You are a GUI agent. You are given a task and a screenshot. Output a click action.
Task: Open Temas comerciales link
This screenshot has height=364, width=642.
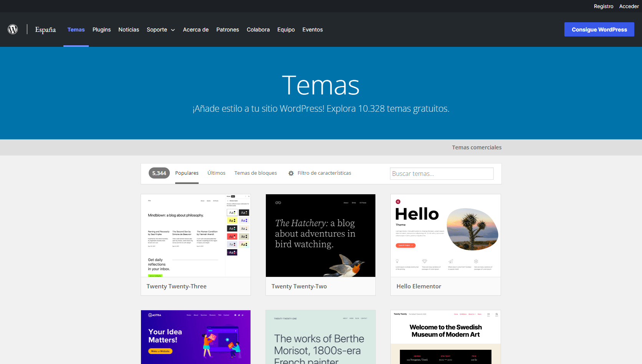coord(476,147)
